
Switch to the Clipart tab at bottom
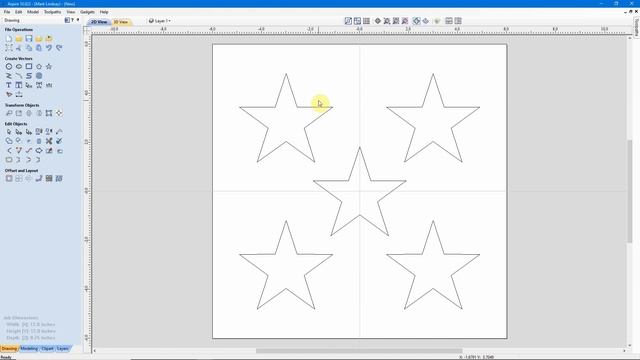(47, 349)
